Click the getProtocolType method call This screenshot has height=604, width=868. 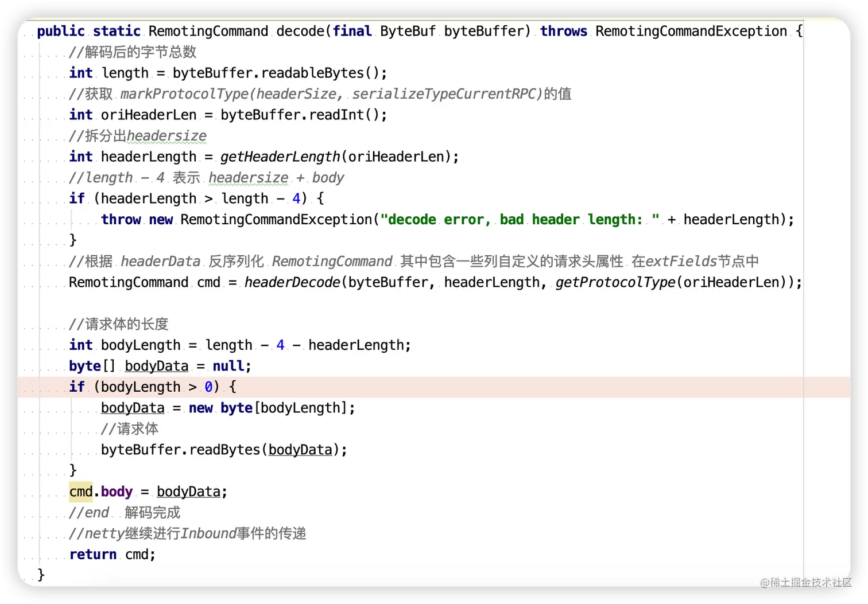(615, 282)
